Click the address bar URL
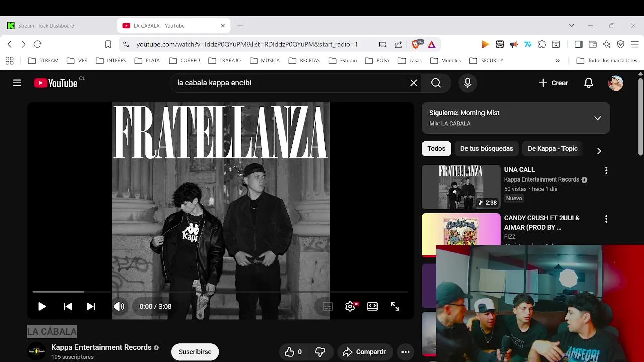 click(247, 44)
